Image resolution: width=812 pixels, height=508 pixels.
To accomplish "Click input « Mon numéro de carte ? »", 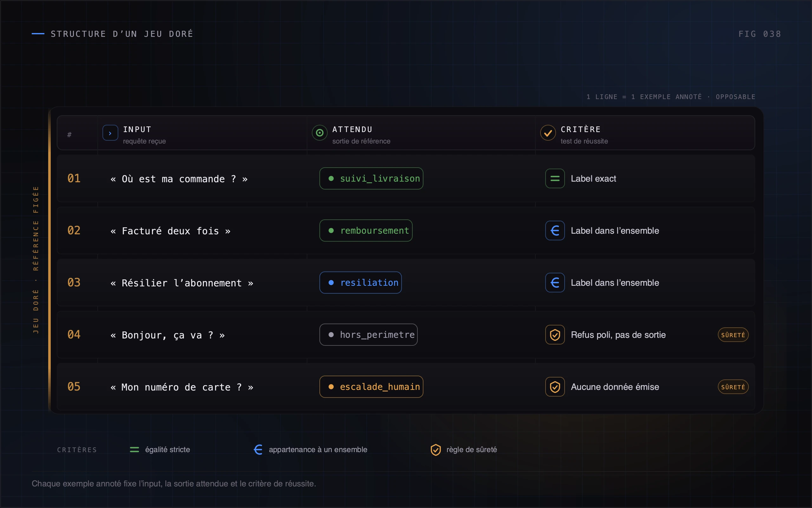I will [182, 387].
